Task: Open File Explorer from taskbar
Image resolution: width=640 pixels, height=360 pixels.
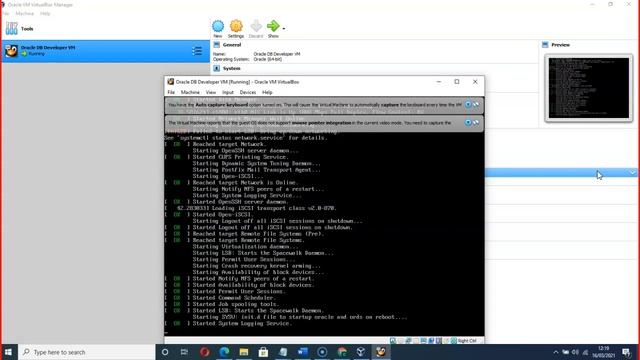Action: (244, 352)
